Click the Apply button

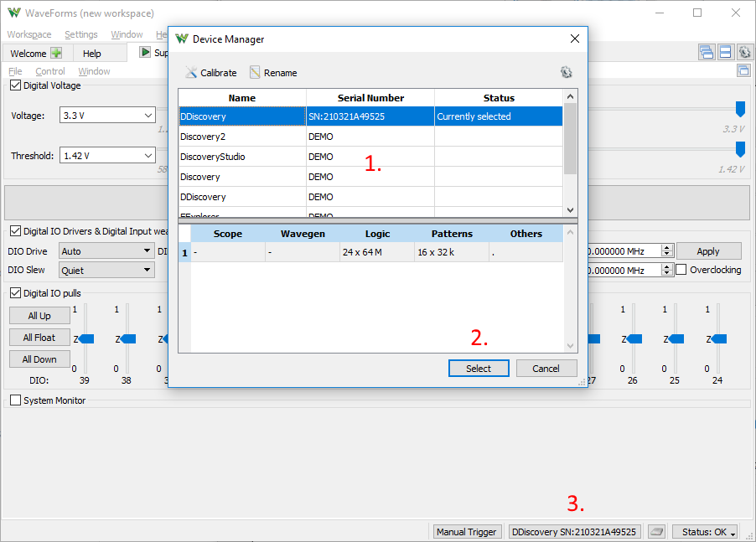(x=708, y=251)
